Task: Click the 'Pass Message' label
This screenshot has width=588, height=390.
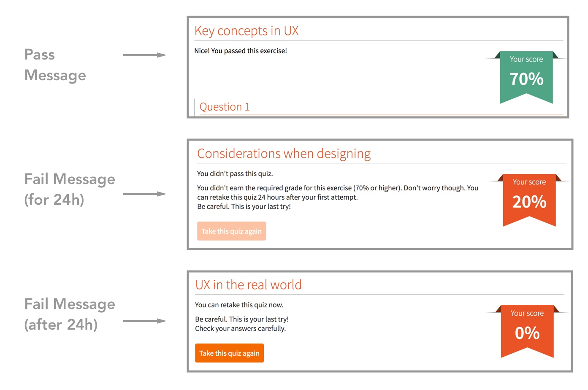Action: click(55, 65)
